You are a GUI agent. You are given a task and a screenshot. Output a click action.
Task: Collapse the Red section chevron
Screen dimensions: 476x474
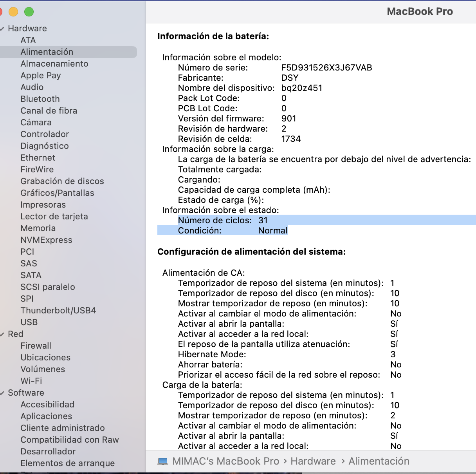pyautogui.click(x=2, y=334)
